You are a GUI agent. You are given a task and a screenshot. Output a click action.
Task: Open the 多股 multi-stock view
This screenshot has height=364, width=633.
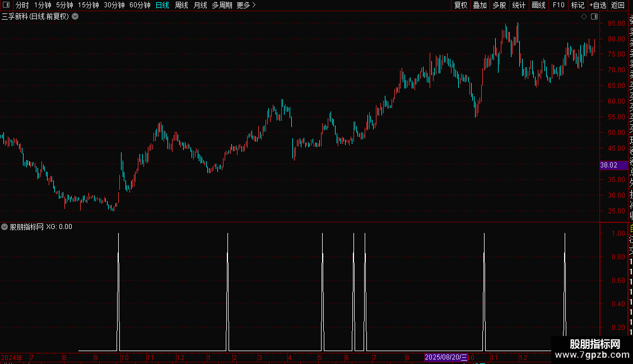[x=499, y=5]
